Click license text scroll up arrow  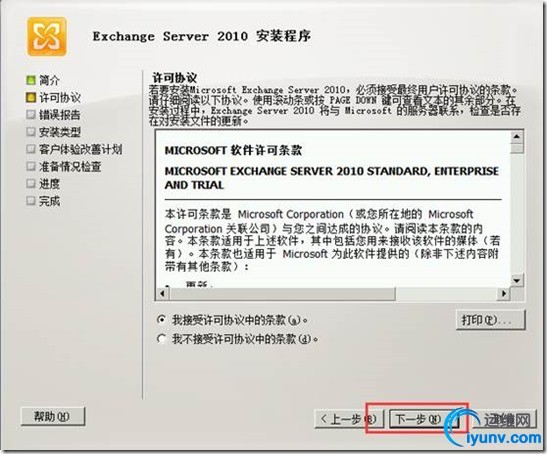[x=517, y=136]
